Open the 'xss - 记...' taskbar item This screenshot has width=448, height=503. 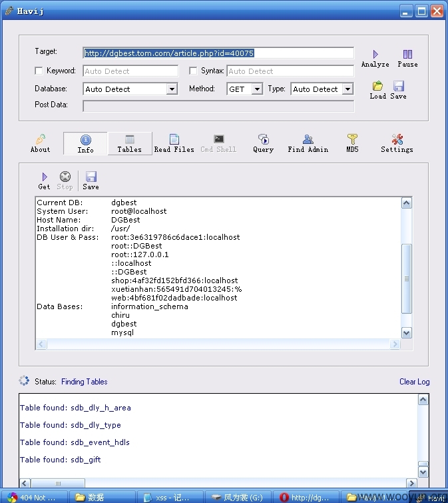(x=170, y=497)
